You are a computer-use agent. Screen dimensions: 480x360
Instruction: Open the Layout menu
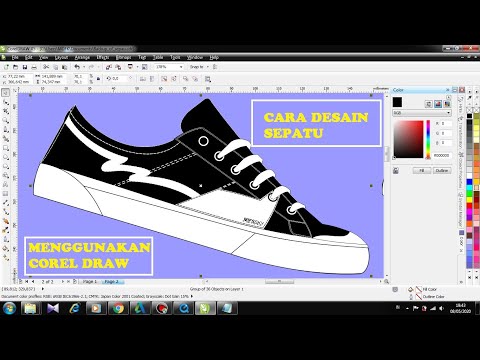(x=61, y=57)
